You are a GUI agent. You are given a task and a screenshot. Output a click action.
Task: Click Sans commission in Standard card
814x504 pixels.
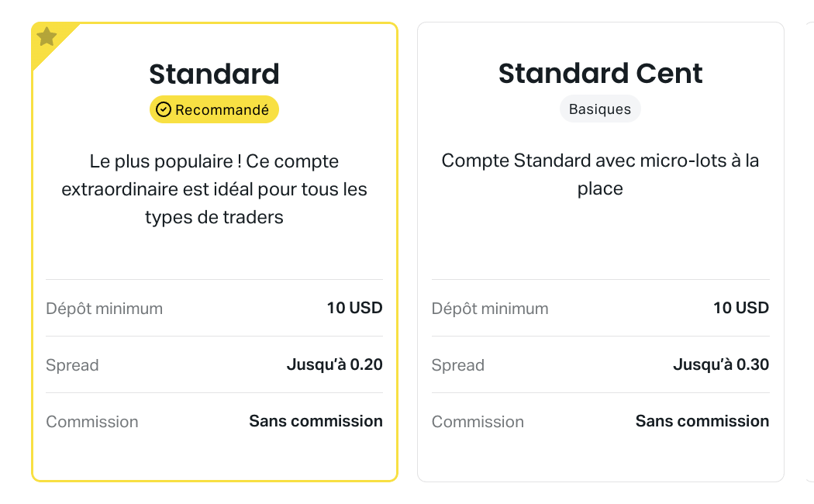[x=316, y=421]
